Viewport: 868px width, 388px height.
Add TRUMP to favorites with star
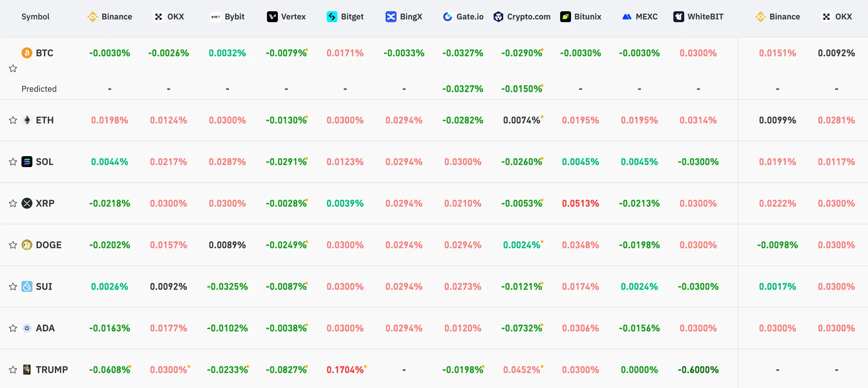[13, 370]
